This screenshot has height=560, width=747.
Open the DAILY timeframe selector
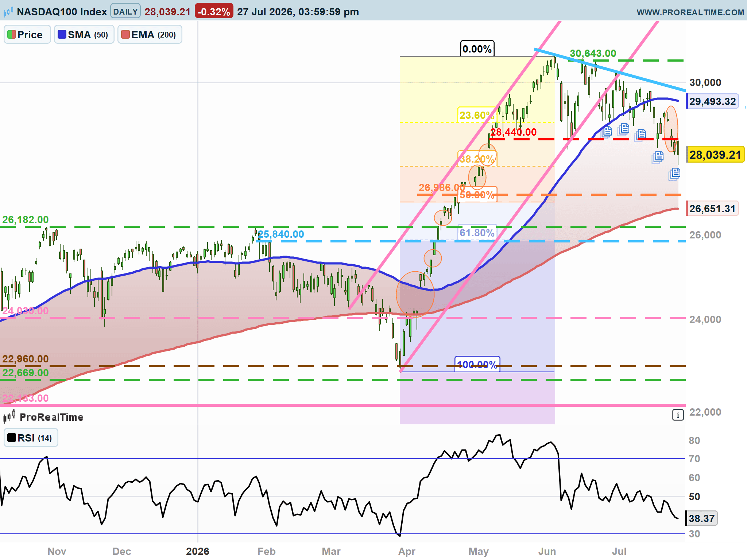125,12
